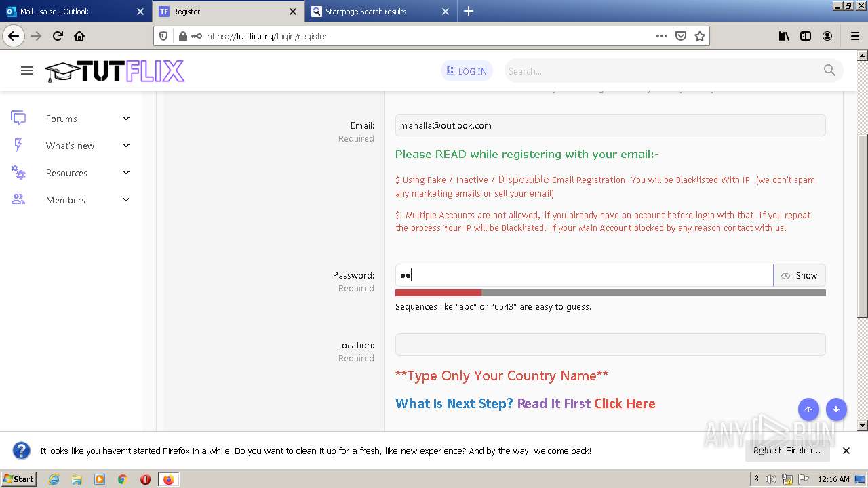Screen dimensions: 868x488
Task: Go to Firefox home page
Action: coord(79,36)
